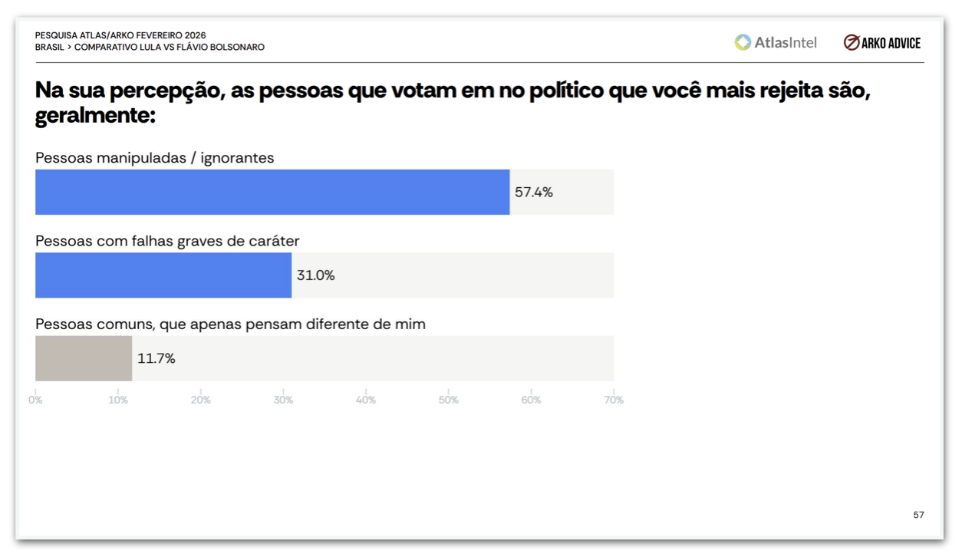Click the 'Pesquisa Atlas/Arko Fevereiro 2026' header
This screenshot has height=560, width=962.
(x=120, y=35)
